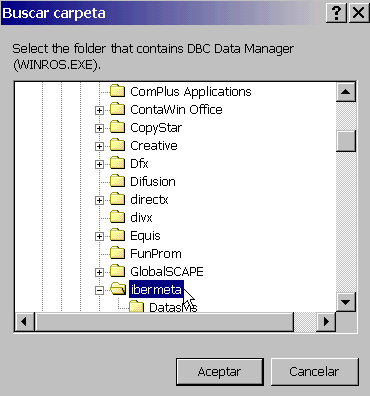Click the horizontal scrollbar right arrow

point(326,322)
